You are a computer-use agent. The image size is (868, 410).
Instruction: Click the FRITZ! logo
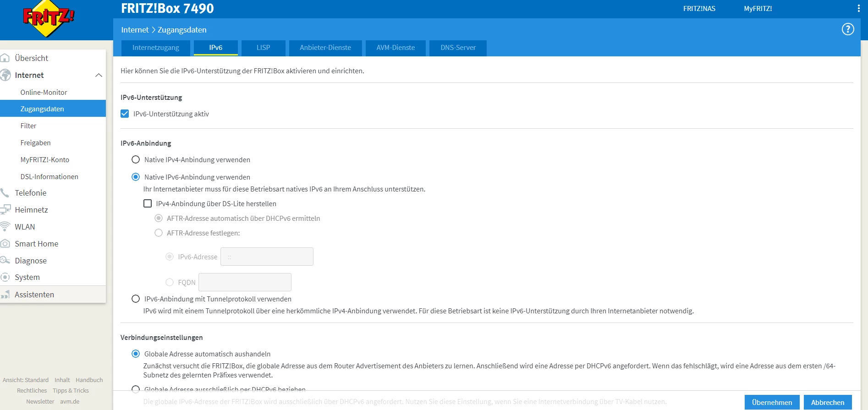click(48, 18)
